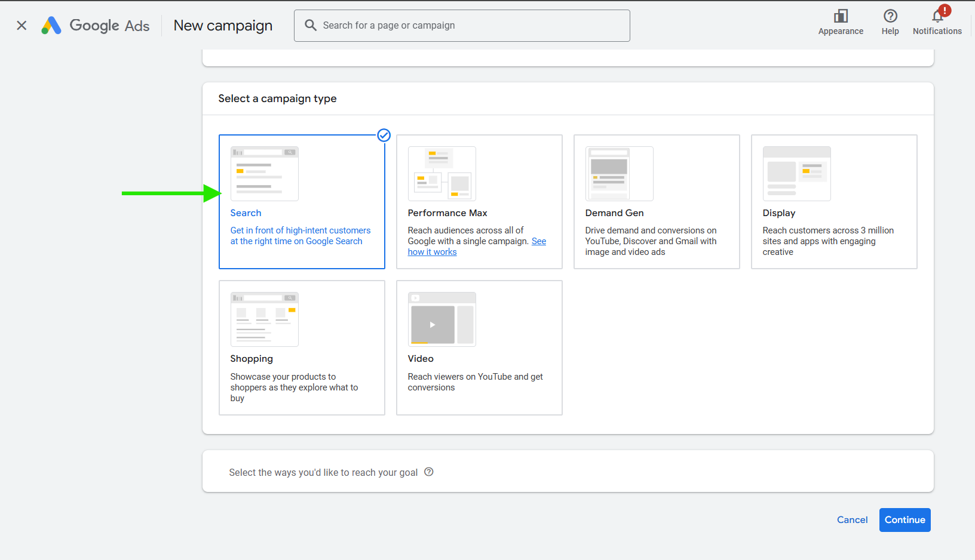The image size is (975, 560).
Task: Expand the goal reach section help tooltip
Action: tap(428, 472)
